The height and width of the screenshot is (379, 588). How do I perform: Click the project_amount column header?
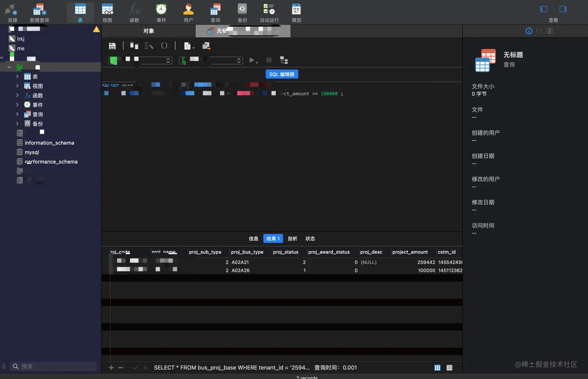click(x=410, y=252)
